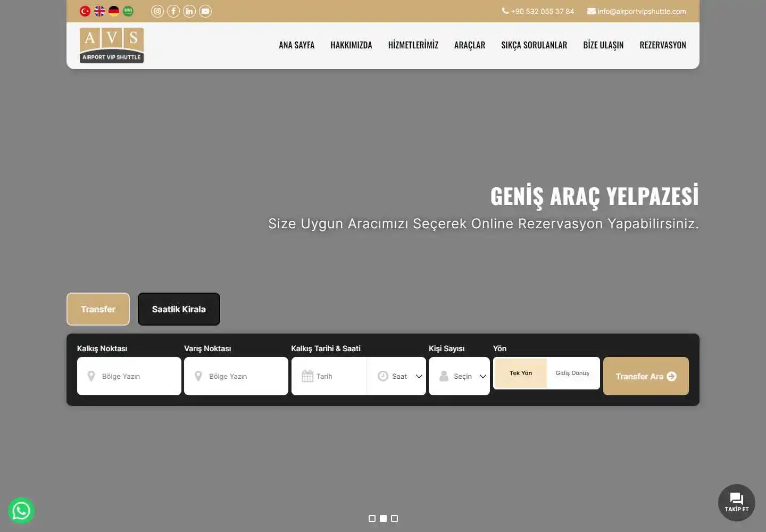
Task: Open the ANA SAYFA menu item
Action: tap(296, 45)
